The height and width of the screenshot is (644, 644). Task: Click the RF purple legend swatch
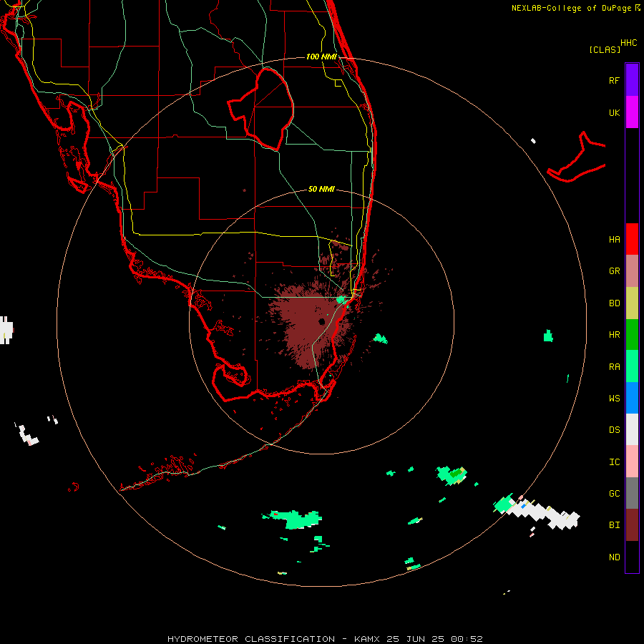(x=632, y=80)
